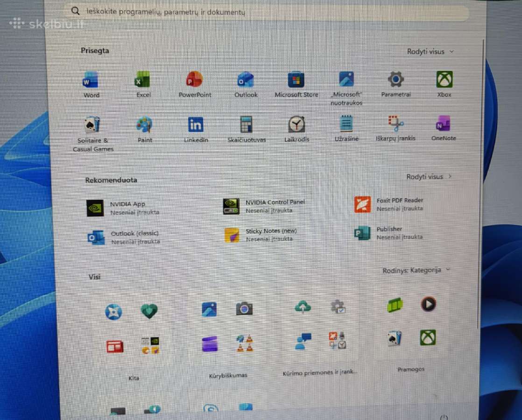Image resolution: width=522 pixels, height=420 pixels.
Task: Click the search box Ieškokite programėlių
Action: (x=266, y=12)
